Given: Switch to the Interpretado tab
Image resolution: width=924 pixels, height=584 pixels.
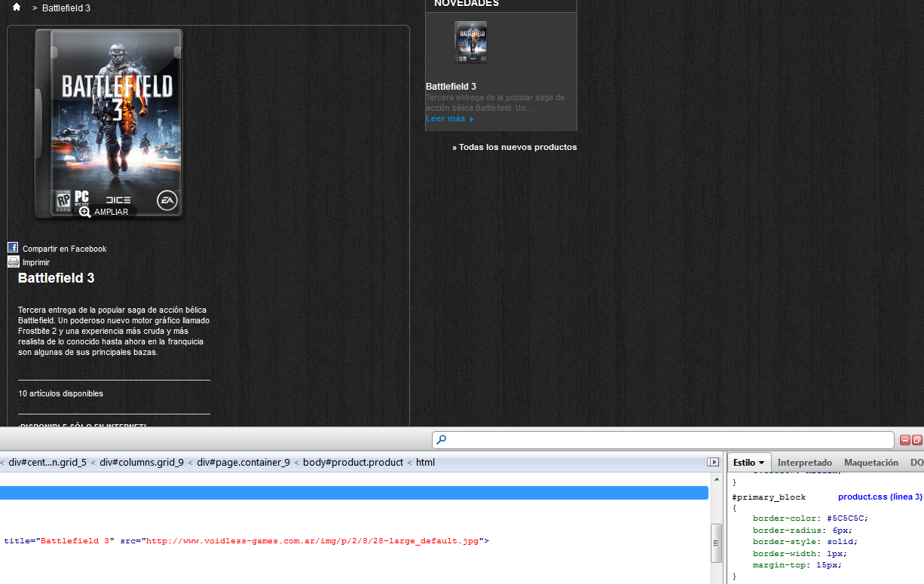Looking at the screenshot, I should point(804,463).
